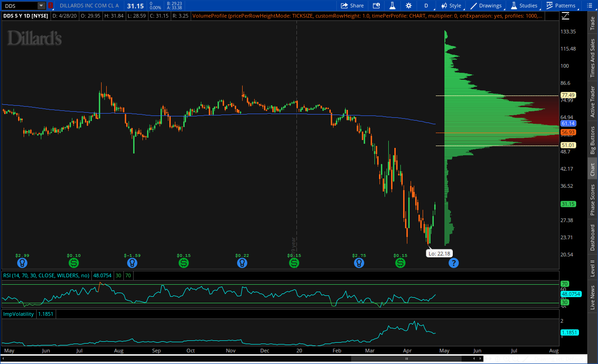Click the DDS symbol input field
The height and width of the screenshot is (364, 598).
pos(19,6)
